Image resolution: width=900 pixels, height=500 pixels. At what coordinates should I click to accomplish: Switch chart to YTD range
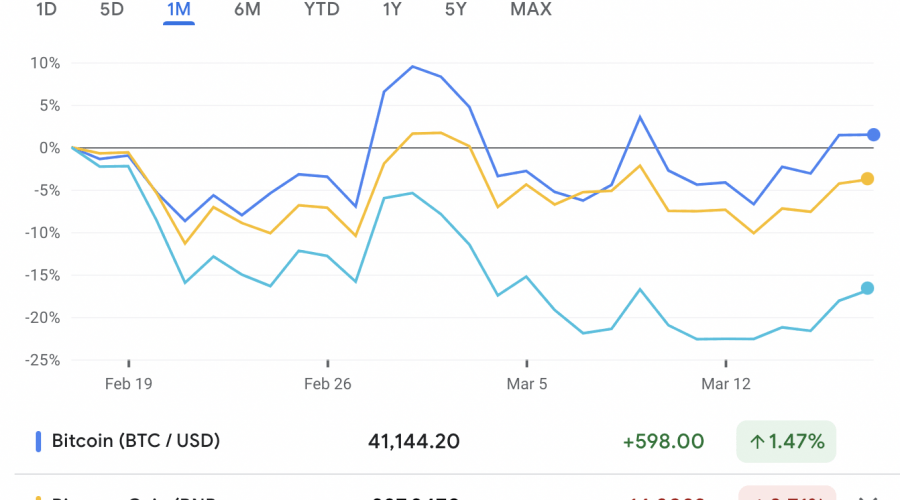pyautogui.click(x=321, y=10)
